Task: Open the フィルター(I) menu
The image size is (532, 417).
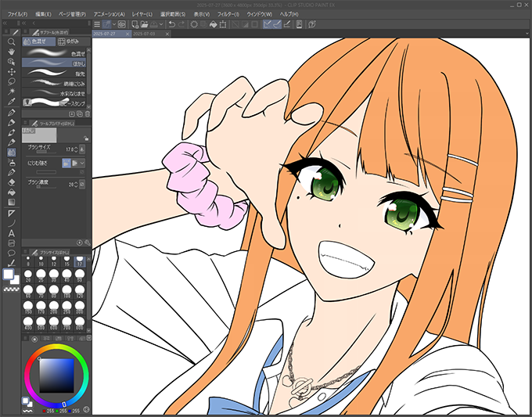Action: pos(228,14)
